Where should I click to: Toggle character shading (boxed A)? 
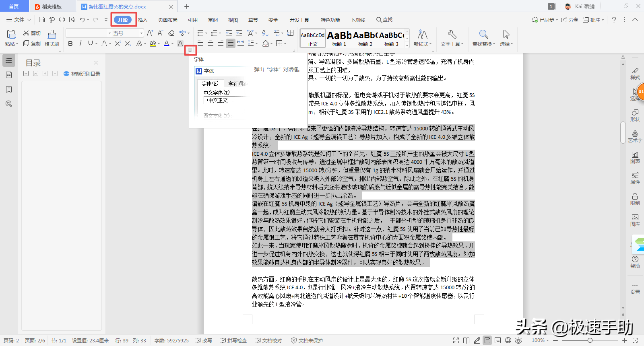(180, 43)
